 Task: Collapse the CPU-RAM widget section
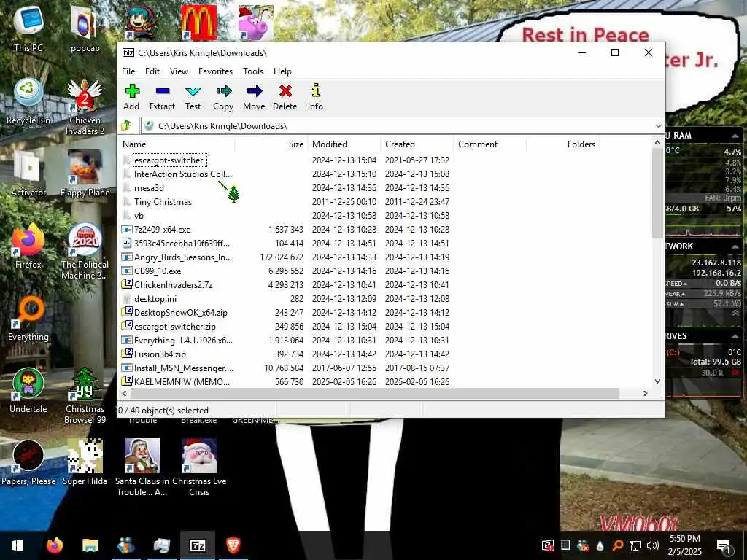click(735, 136)
